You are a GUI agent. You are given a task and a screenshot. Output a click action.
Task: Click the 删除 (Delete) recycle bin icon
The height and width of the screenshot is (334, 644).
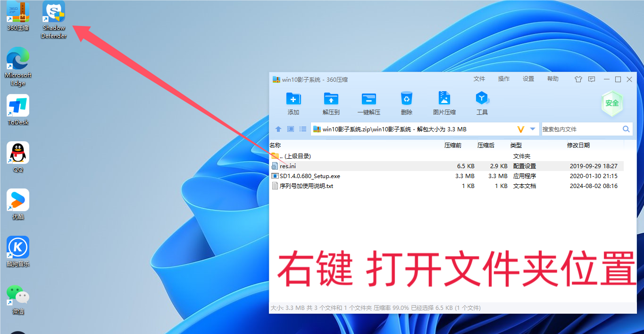point(407,98)
